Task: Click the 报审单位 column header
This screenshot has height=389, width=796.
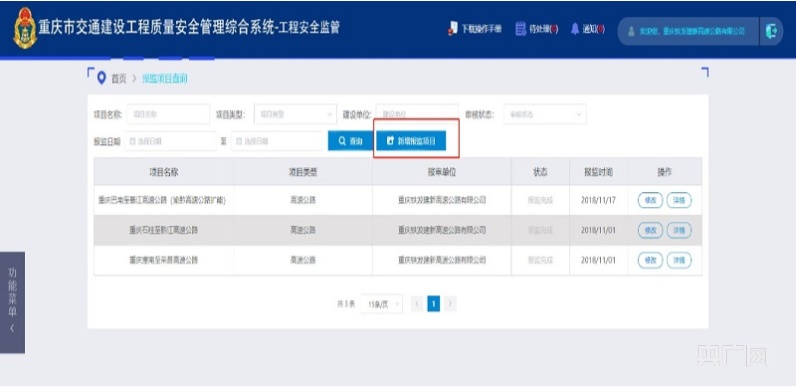Action: click(442, 173)
